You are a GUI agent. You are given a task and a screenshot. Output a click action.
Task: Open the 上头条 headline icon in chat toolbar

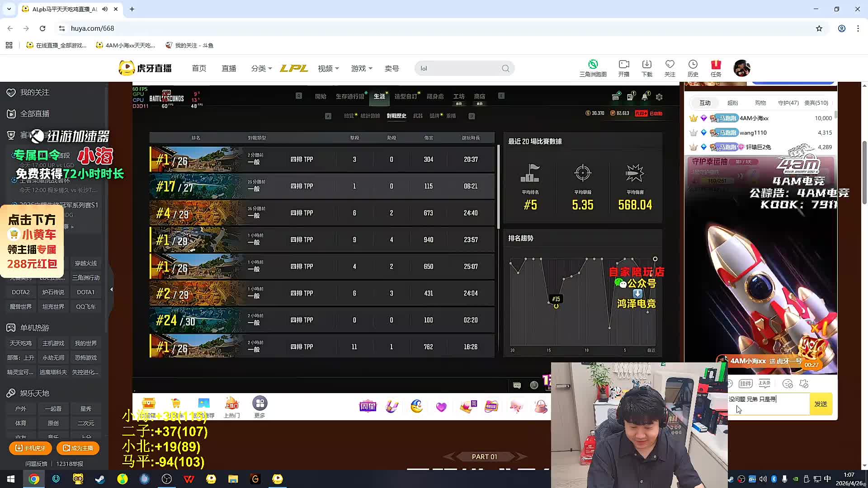[x=764, y=384]
